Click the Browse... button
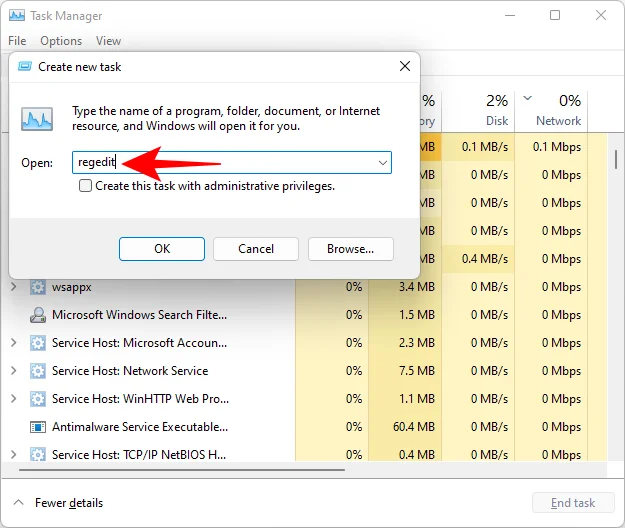Image resolution: width=625 pixels, height=528 pixels. tap(351, 249)
